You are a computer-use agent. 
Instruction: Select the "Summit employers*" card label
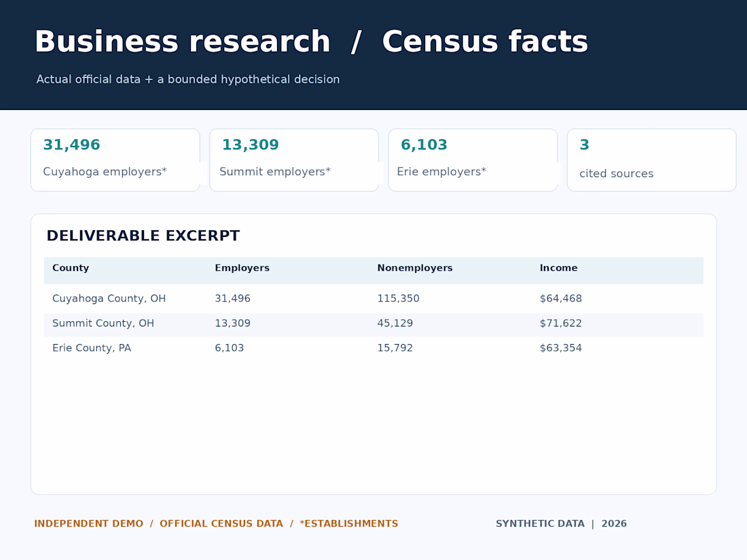[275, 172]
